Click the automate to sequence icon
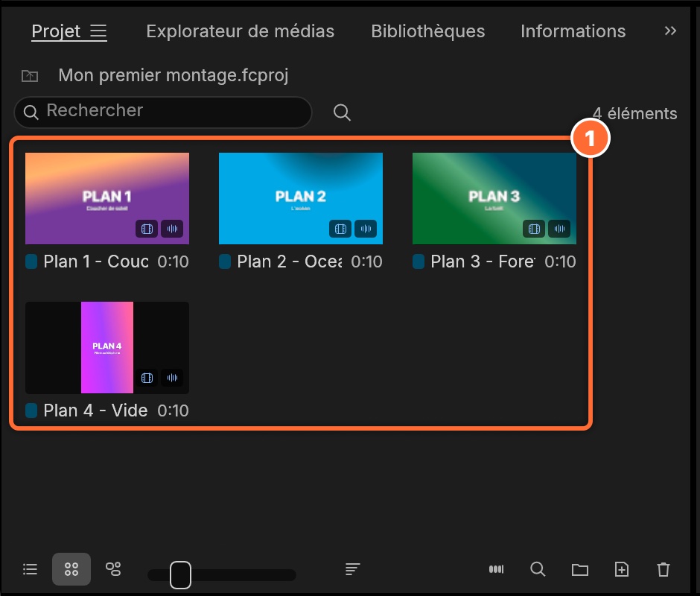Viewport: 700px width, 596px height. pos(497,569)
